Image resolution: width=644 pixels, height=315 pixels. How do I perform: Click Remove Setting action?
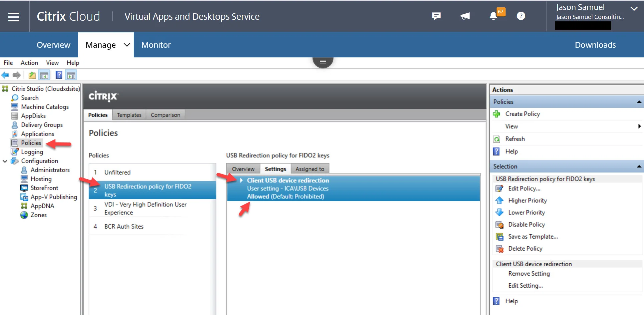529,274
